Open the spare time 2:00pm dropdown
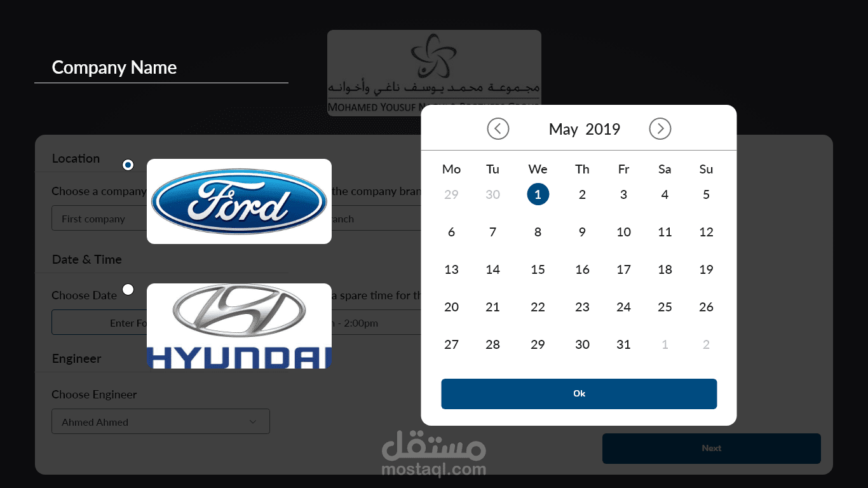 (376, 323)
